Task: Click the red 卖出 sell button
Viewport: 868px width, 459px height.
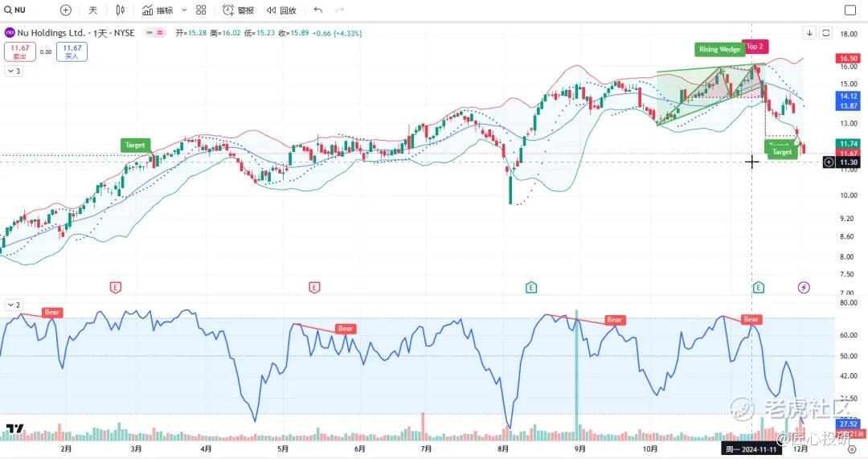Action: 20,52
